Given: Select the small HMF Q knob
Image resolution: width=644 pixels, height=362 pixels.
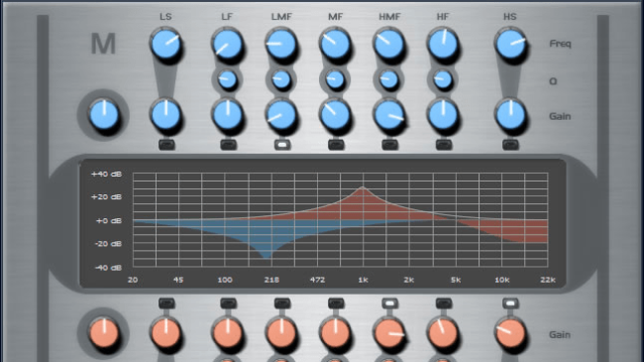Looking at the screenshot, I should [389, 79].
